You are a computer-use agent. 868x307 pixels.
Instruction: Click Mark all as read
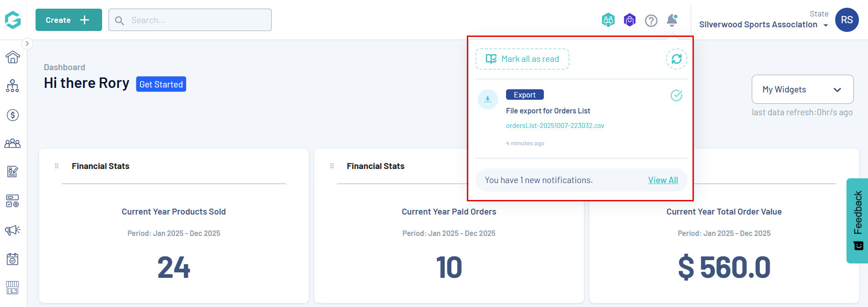[x=522, y=59]
